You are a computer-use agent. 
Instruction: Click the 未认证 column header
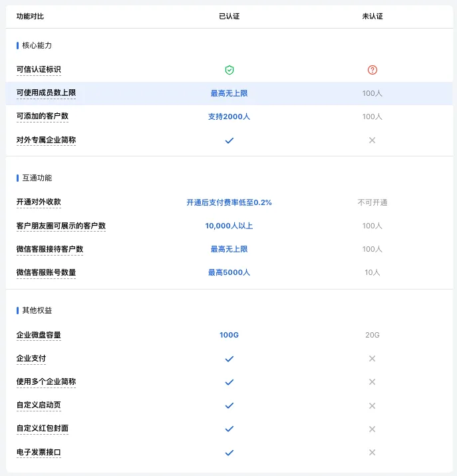click(372, 16)
